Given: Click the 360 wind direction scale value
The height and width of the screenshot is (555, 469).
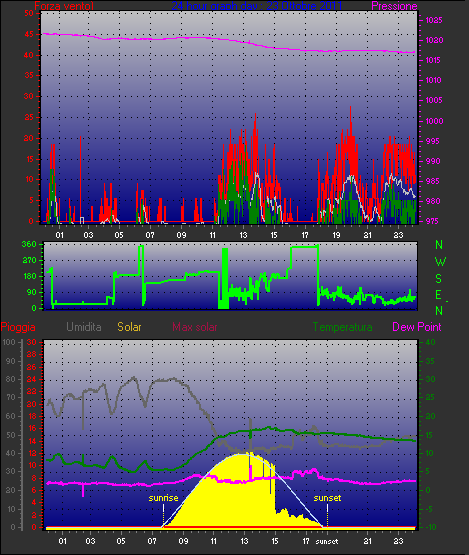Looking at the screenshot, I should (29, 244).
